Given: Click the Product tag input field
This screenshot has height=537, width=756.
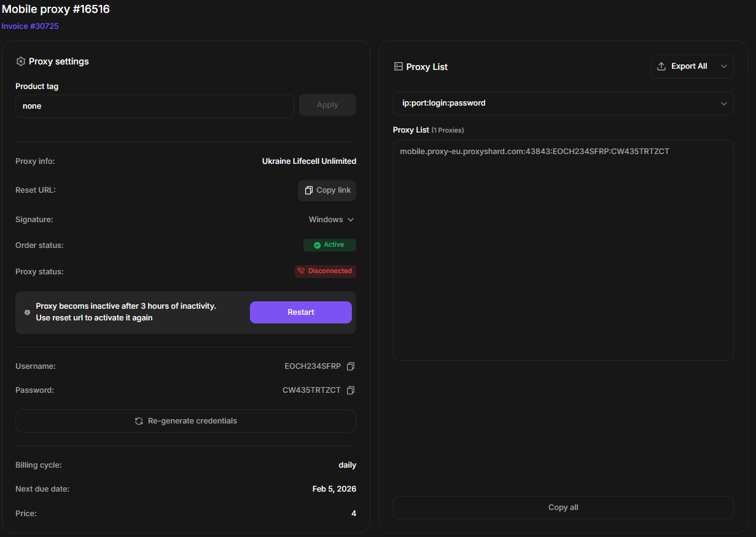Looking at the screenshot, I should 154,106.
